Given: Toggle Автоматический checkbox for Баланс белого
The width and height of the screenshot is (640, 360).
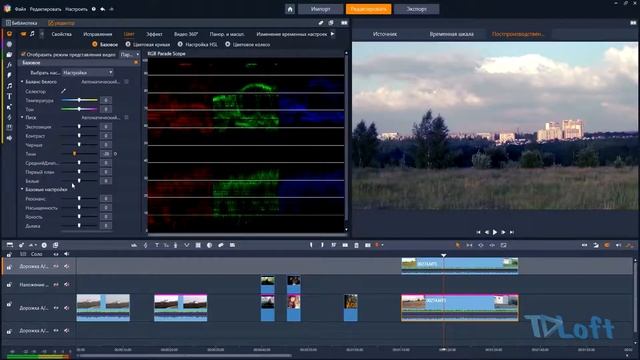Looking at the screenshot, I should click(127, 82).
